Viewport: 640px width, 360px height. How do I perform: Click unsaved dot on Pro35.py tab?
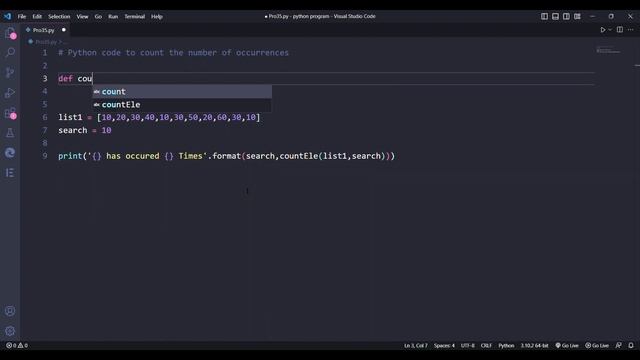tap(64, 30)
